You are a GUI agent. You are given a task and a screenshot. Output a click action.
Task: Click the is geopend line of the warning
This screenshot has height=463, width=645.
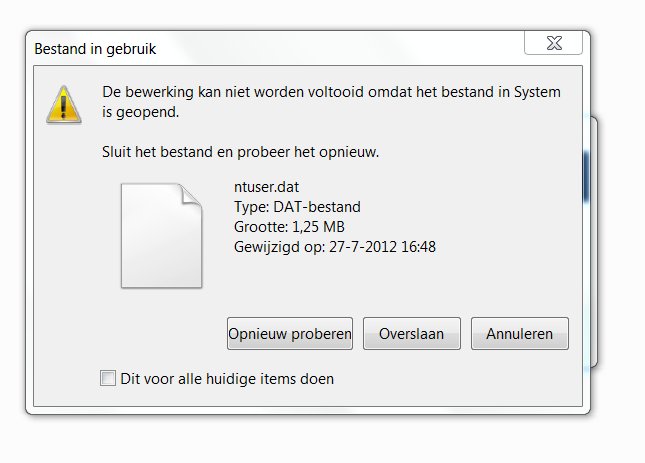[141, 112]
